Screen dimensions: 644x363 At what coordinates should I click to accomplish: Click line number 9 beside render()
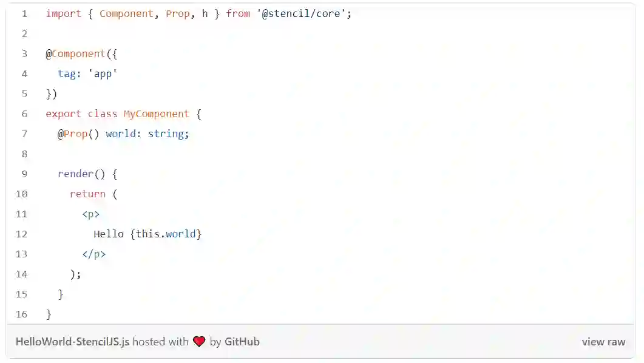point(24,174)
